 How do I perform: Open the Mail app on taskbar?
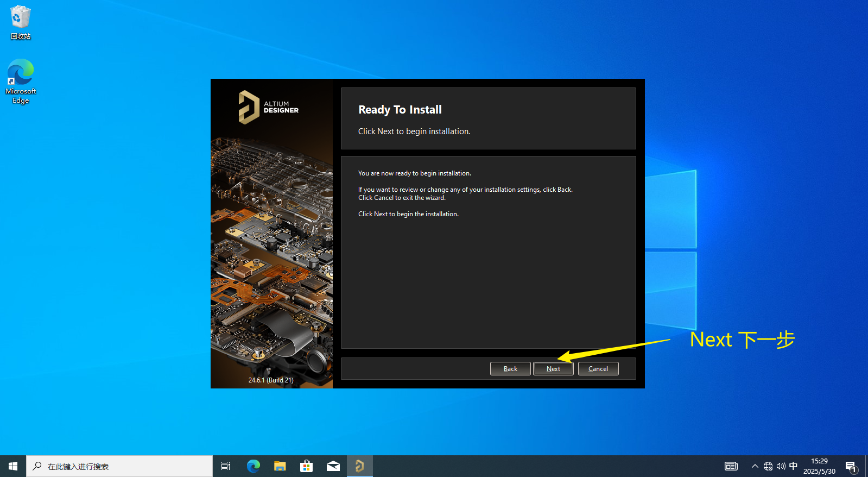333,466
